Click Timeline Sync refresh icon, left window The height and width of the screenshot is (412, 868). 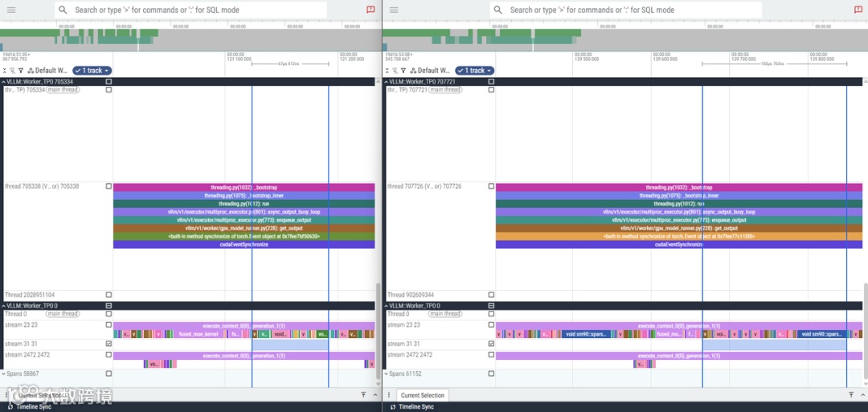click(10, 407)
